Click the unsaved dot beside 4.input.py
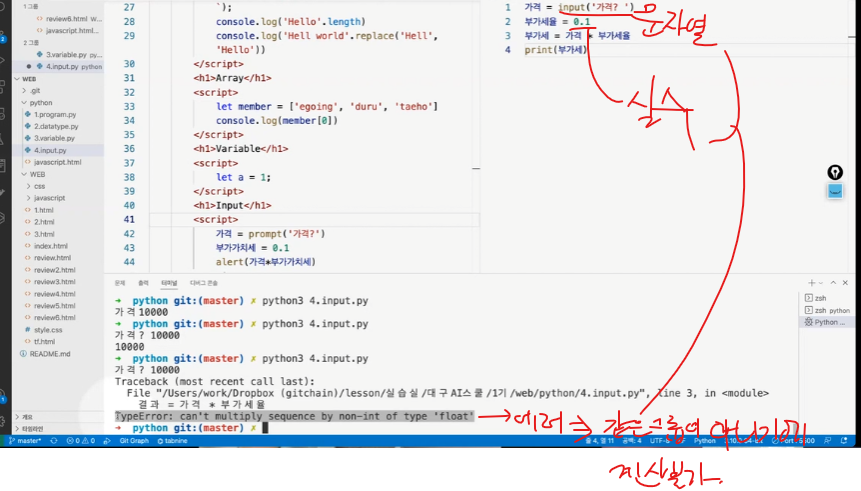Image resolution: width=861 pixels, height=491 pixels. tap(29, 66)
